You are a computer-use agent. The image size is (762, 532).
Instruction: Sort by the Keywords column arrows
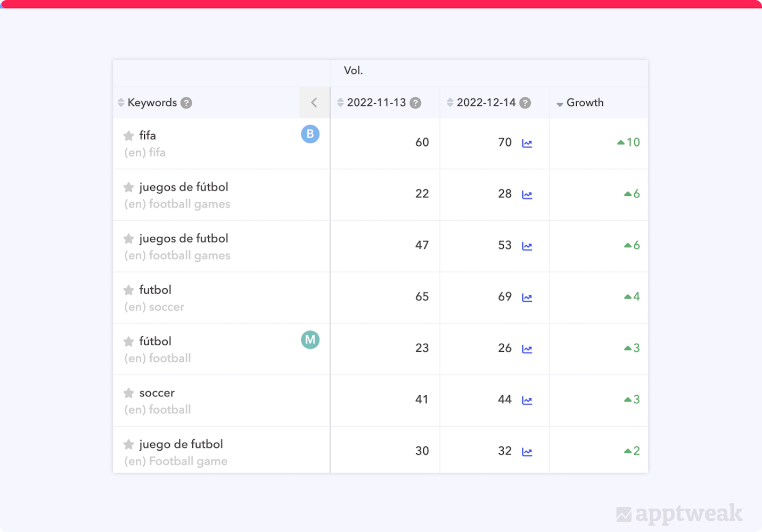pyautogui.click(x=120, y=103)
